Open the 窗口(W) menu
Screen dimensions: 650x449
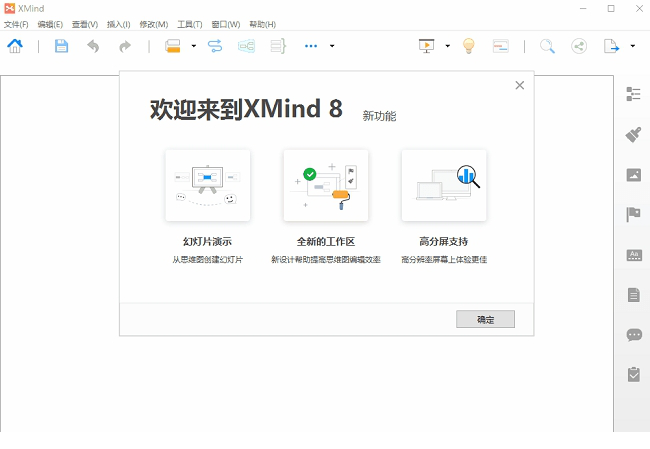click(226, 24)
